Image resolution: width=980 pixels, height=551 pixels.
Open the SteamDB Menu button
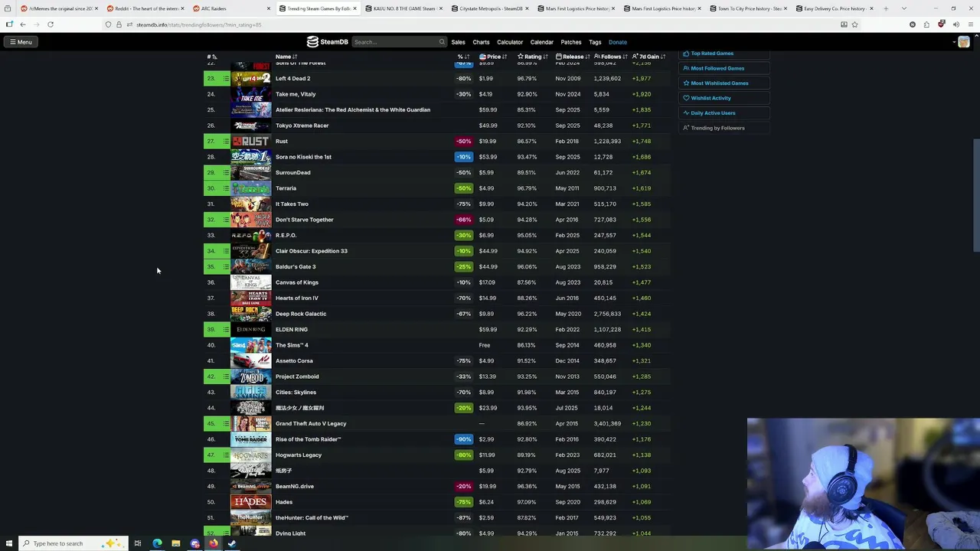point(21,42)
